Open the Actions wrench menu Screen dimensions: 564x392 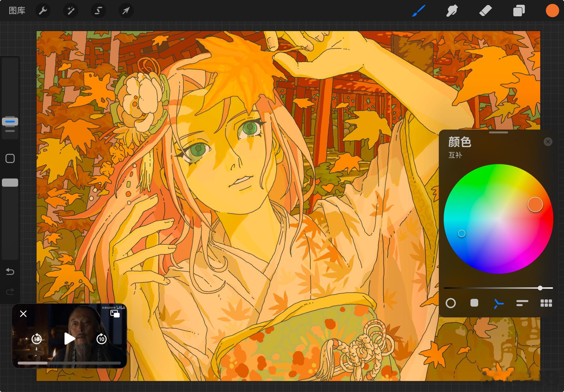point(43,11)
